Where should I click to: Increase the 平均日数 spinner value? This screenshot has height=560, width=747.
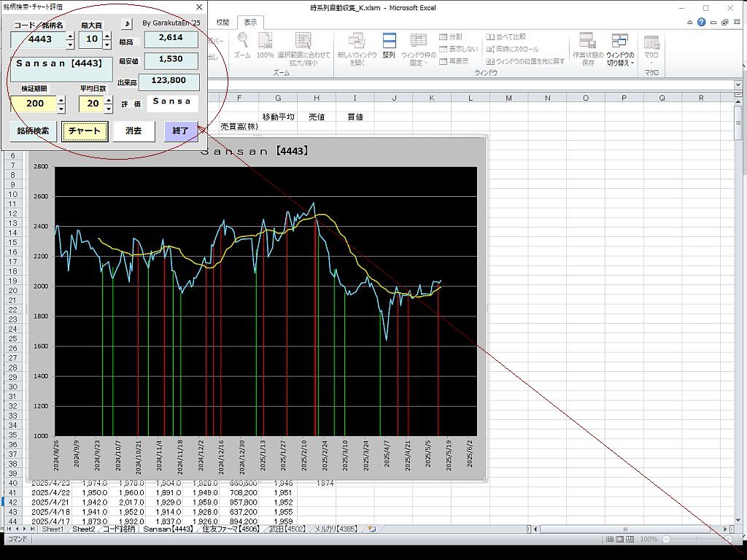point(109,100)
